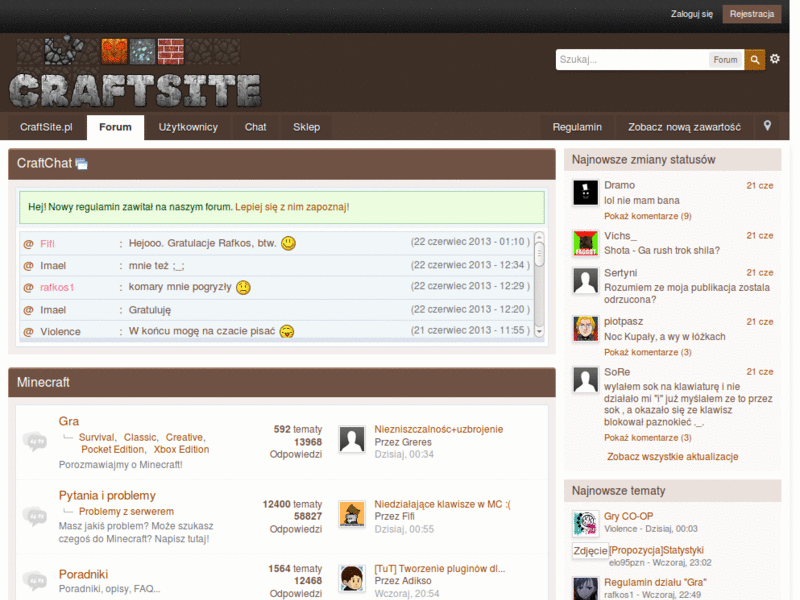This screenshot has width=800, height=600.
Task: Click the @ mention symbol next to Fifi
Action: [x=29, y=244]
